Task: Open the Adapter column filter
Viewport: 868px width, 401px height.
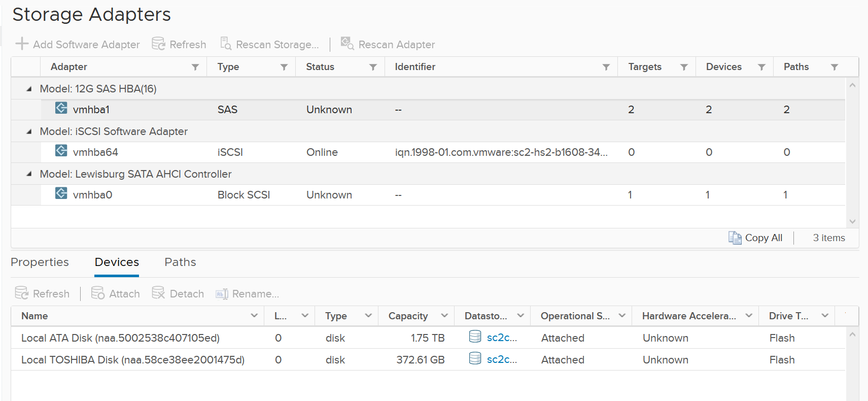Action: point(195,67)
